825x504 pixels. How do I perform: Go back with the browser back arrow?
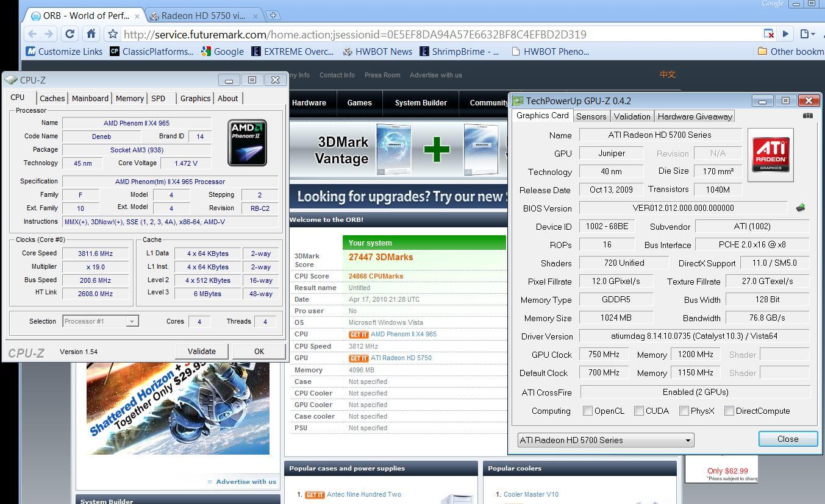[32, 34]
